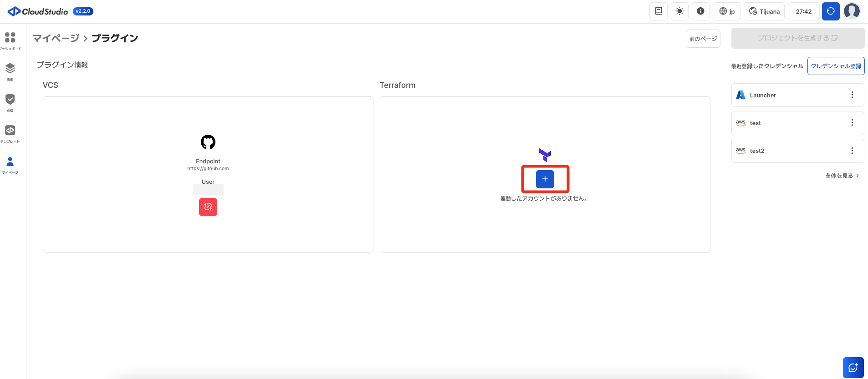This screenshot has width=868, height=379.
Task: Open the user avatar profile menu
Action: point(852,11)
